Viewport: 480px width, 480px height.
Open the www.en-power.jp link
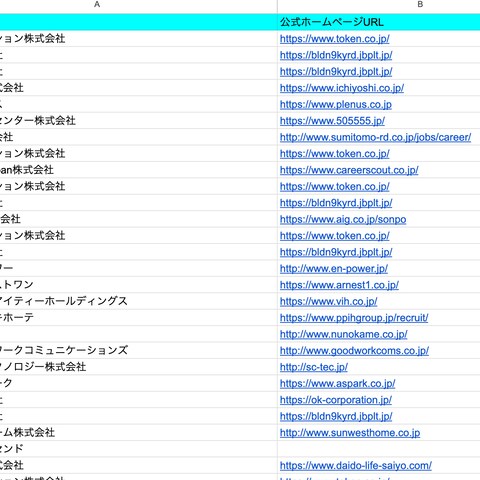click(x=334, y=269)
